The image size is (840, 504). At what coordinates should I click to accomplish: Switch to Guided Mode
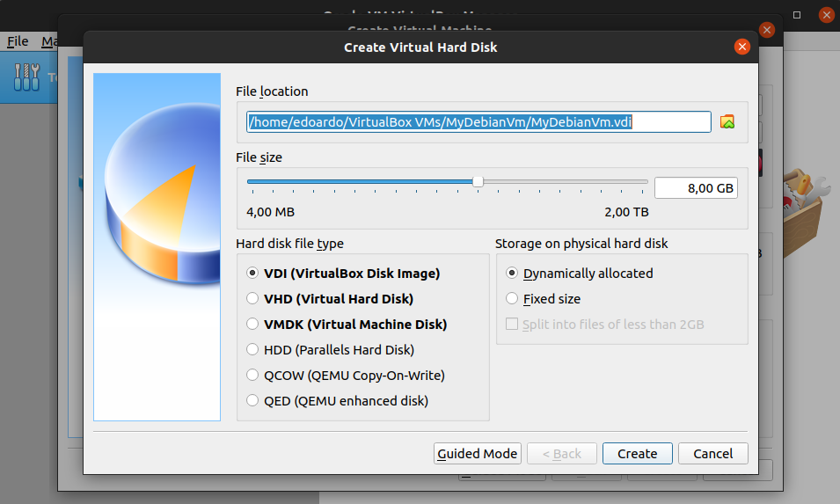point(478,454)
